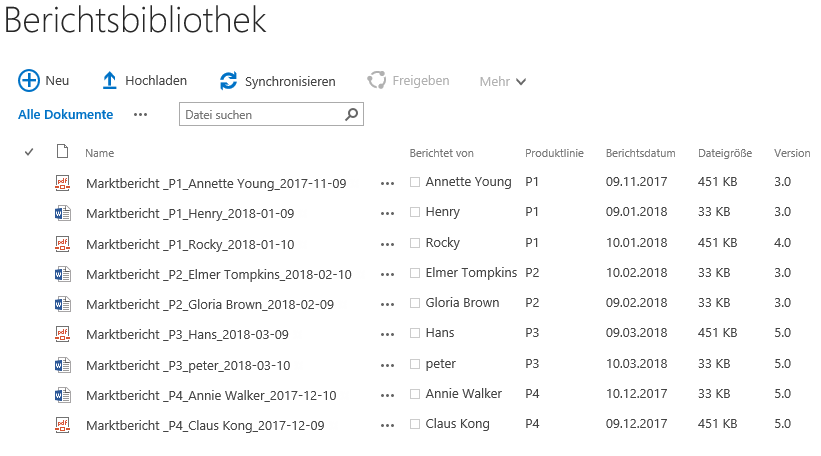Toggle the select-all checkmark in header
Screen dimensions: 821x456
tap(29, 152)
